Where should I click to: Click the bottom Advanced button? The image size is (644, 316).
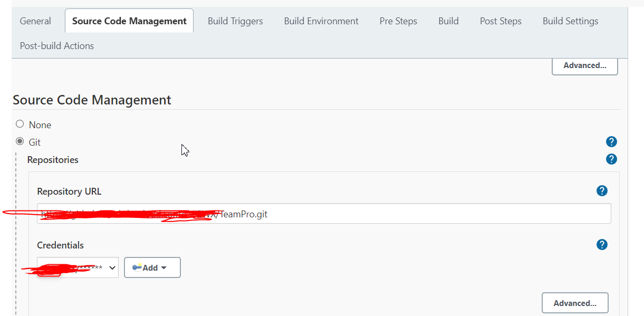click(x=575, y=302)
